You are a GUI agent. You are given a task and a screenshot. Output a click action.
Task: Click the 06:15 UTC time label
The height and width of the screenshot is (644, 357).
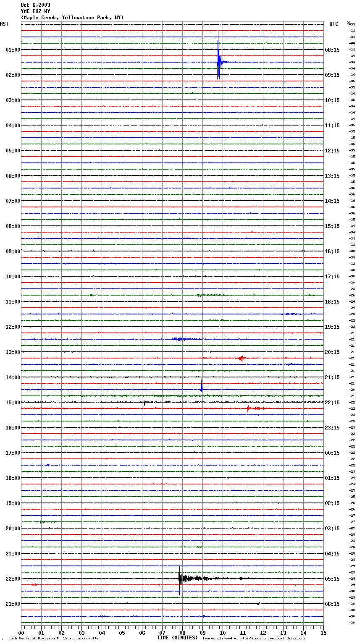point(332,604)
